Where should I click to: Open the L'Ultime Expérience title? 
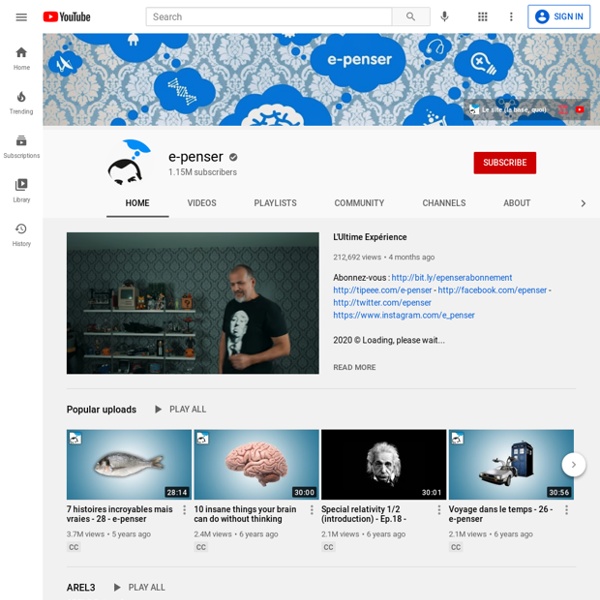[x=370, y=237]
